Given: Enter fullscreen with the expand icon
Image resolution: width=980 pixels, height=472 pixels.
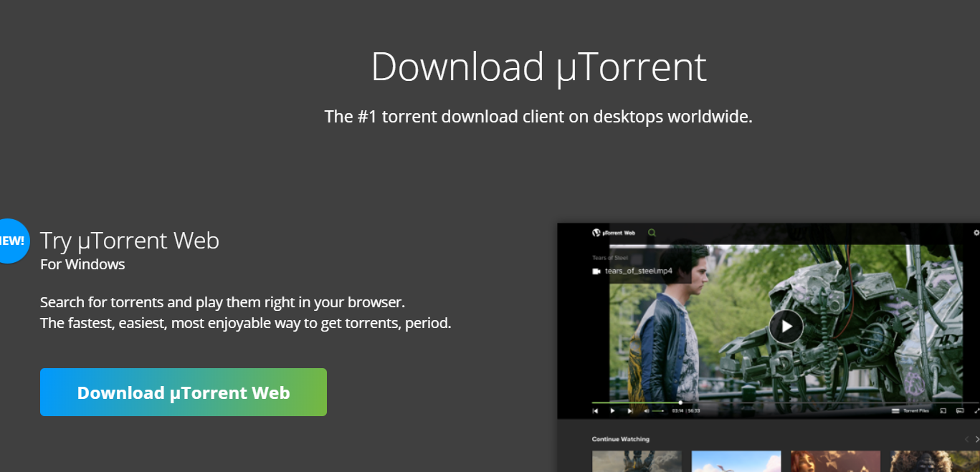Looking at the screenshot, I should tap(977, 411).
